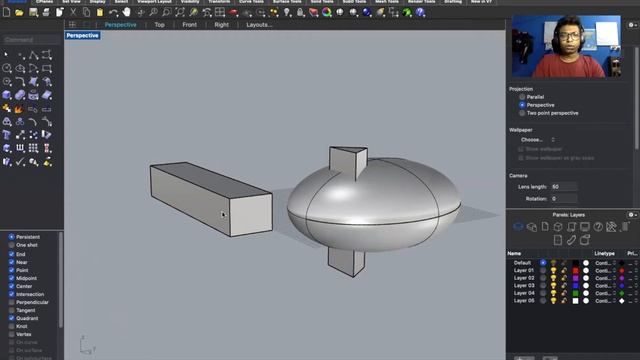Click the Cut scissors icon

73,13
